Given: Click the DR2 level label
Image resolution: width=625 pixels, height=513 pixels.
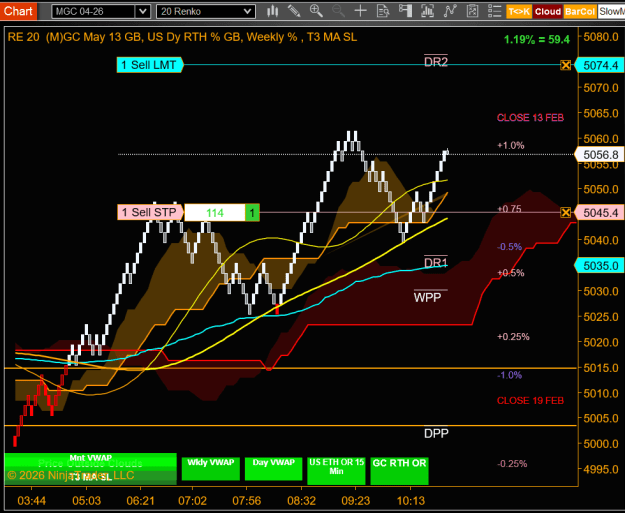Looking at the screenshot, I should point(436,61).
